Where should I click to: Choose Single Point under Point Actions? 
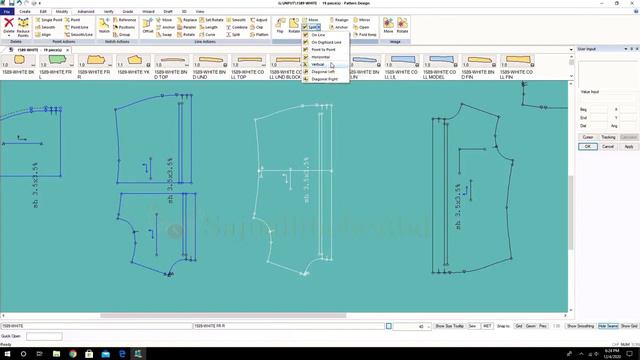49,20
